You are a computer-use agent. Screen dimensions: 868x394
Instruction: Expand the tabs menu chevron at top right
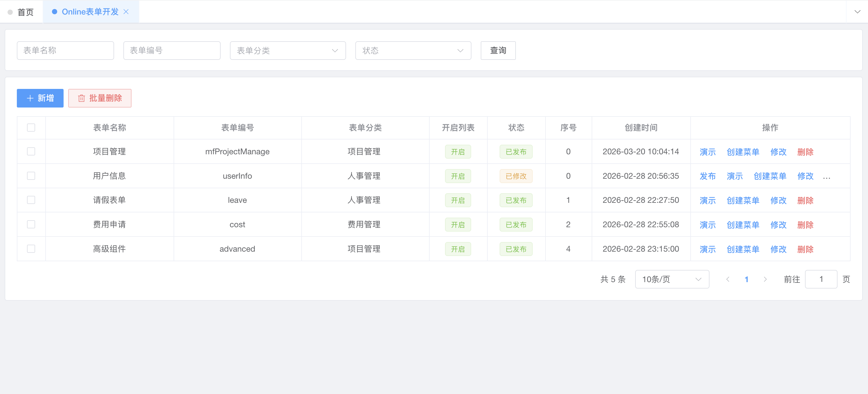[x=857, y=12]
